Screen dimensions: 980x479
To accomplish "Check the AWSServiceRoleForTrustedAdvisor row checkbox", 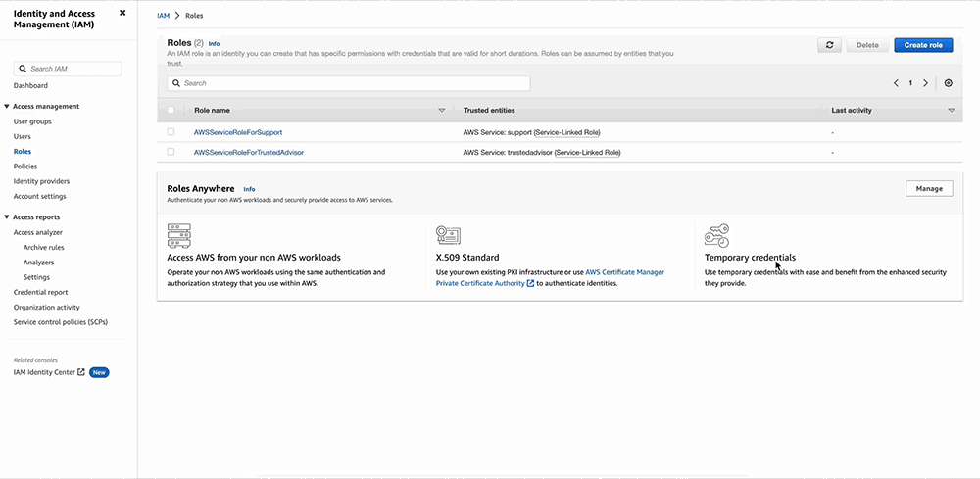I will point(171,152).
